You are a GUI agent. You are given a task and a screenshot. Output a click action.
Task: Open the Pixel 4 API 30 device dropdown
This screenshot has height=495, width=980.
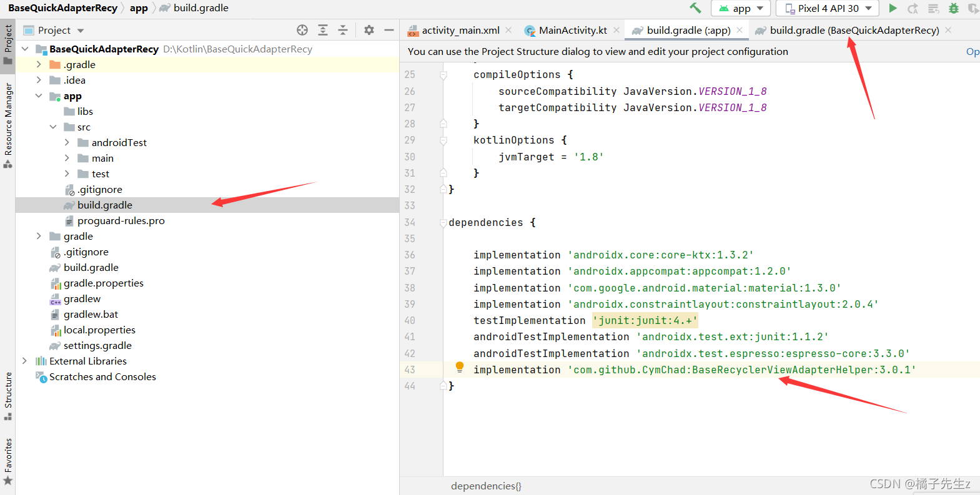click(828, 8)
